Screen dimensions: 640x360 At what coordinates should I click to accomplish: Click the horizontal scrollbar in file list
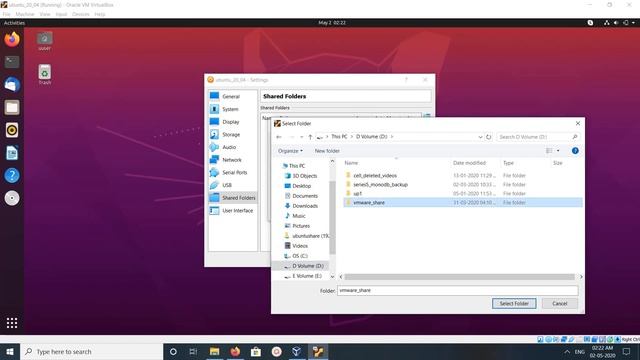click(459, 277)
